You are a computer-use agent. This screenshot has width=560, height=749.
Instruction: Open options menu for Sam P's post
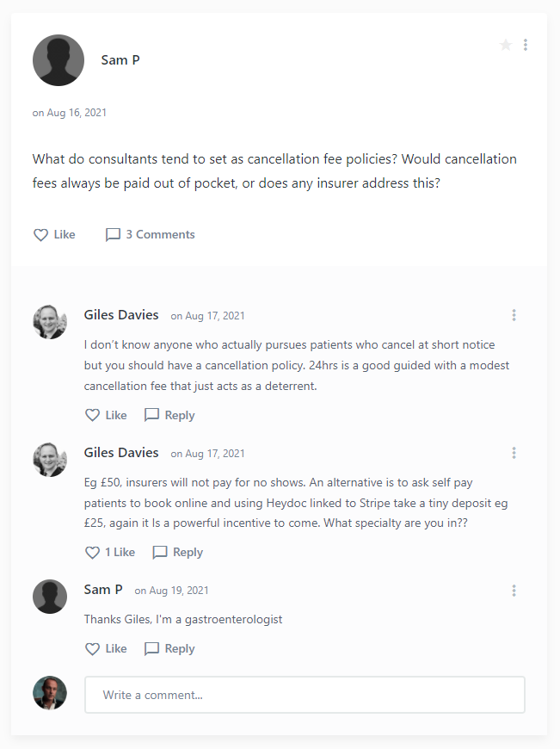click(x=526, y=45)
